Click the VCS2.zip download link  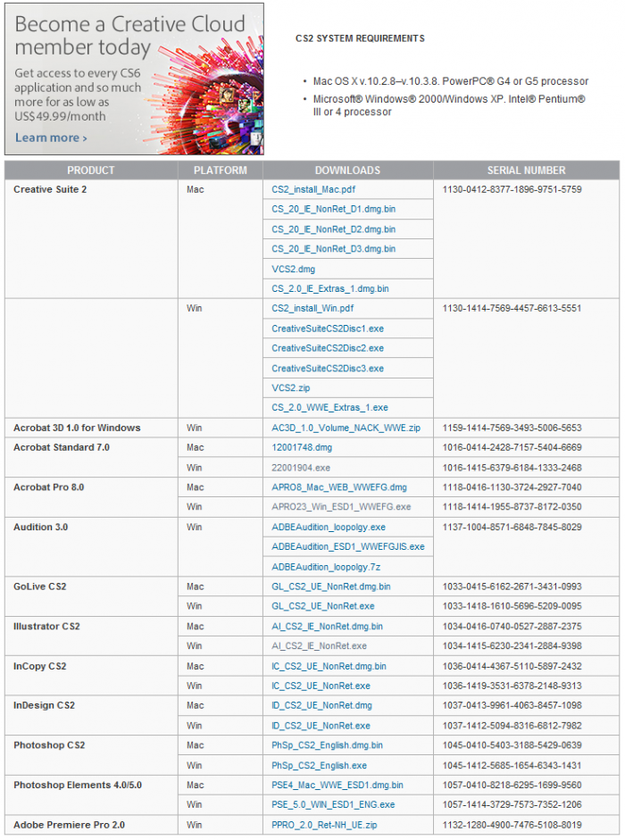click(x=291, y=388)
